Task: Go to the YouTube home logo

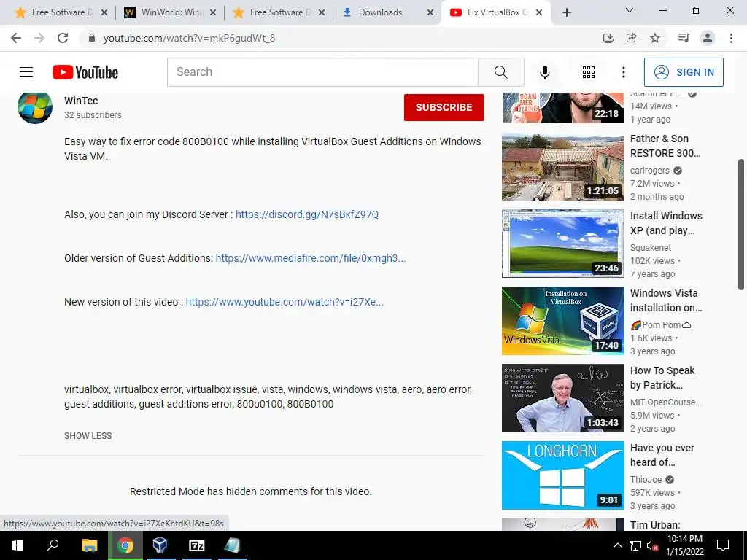Action: [x=85, y=72]
